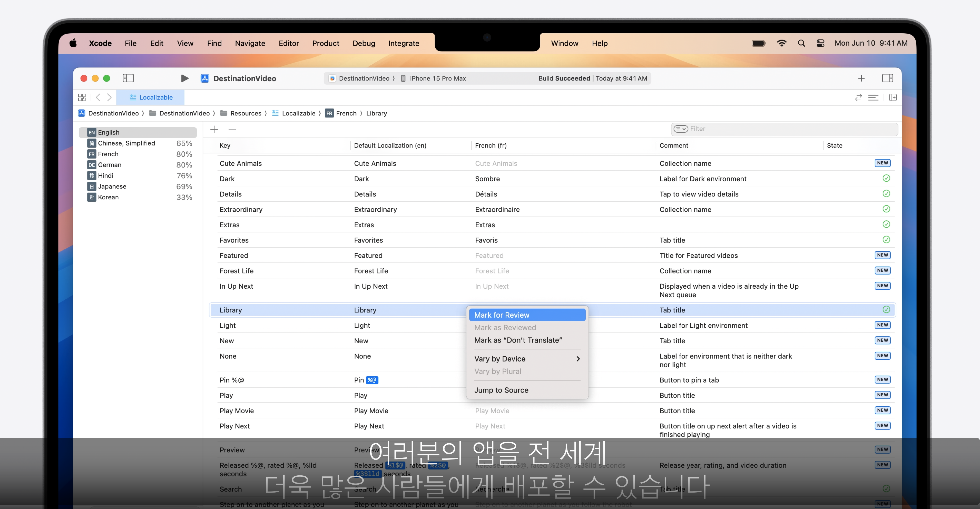980x509 pixels.
Task: Click Resources folder breadcrumb
Action: click(x=241, y=113)
